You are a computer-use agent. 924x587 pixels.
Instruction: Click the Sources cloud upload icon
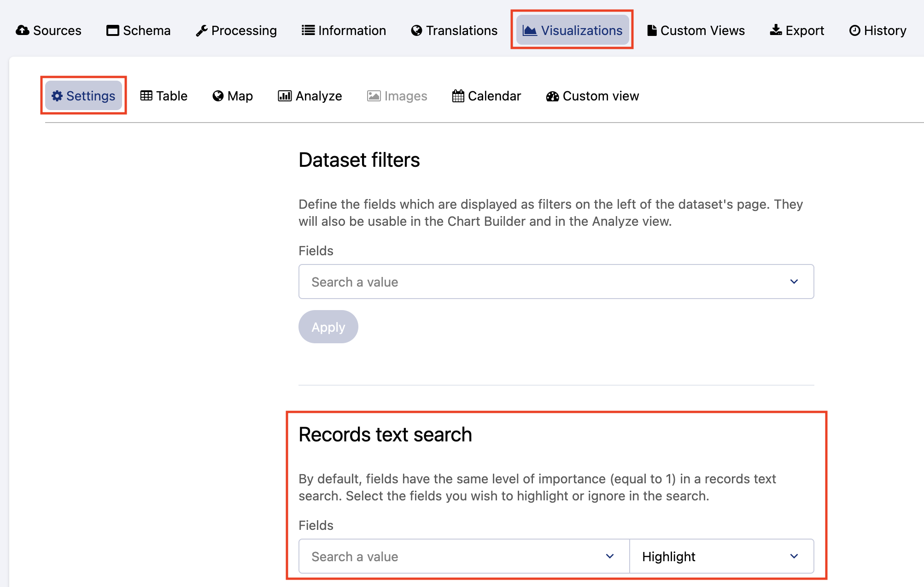coord(23,30)
